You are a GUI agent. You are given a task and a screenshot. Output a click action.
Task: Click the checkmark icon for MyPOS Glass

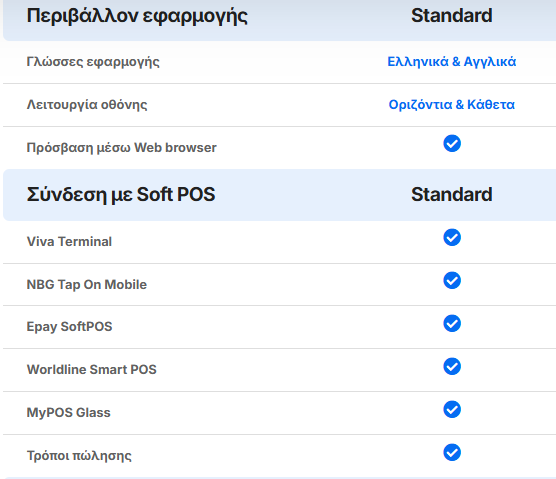(x=452, y=410)
